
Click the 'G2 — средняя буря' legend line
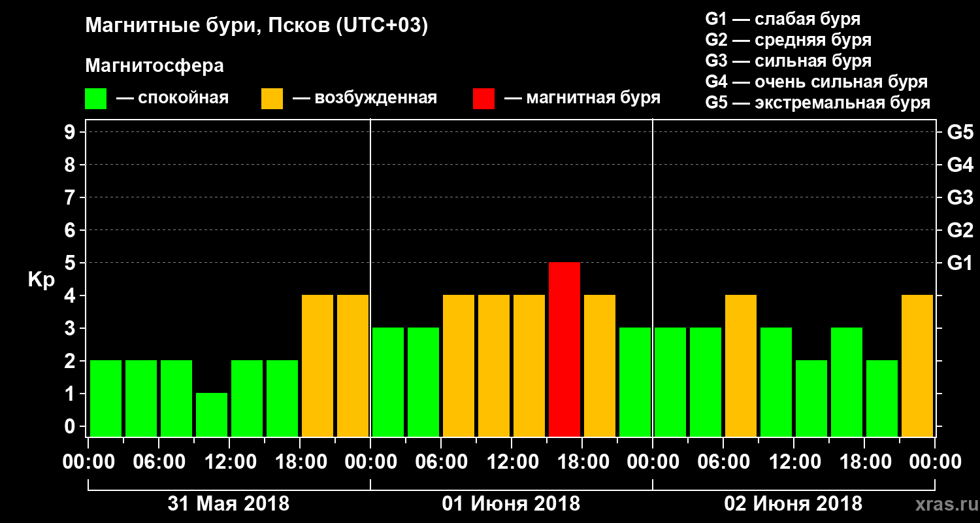(788, 40)
